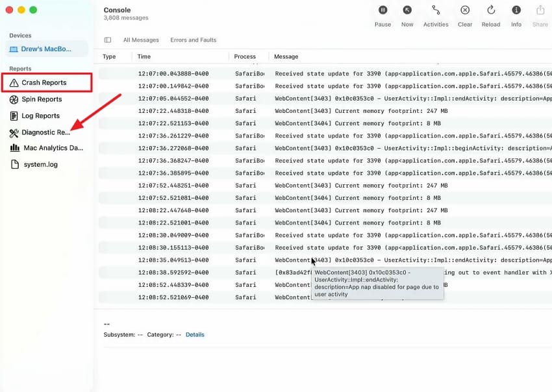Image resolution: width=552 pixels, height=392 pixels.
Task: Select log row at 12:08:30.155113
Action: click(x=325, y=248)
